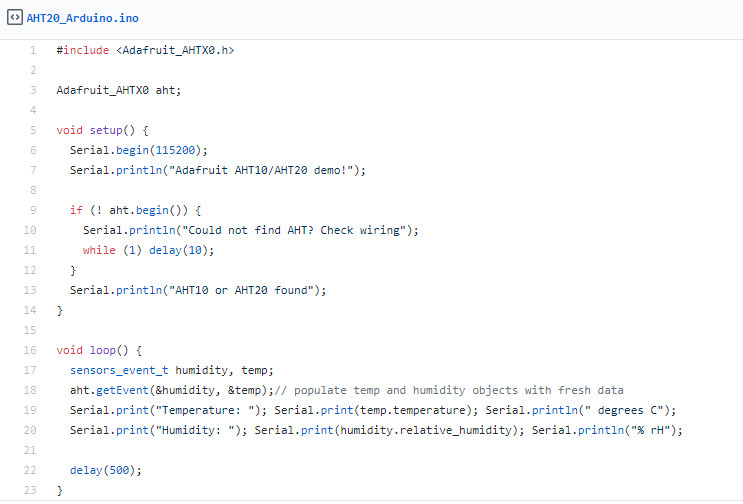
Task: Click the while keyword in the code
Action: click(x=99, y=250)
